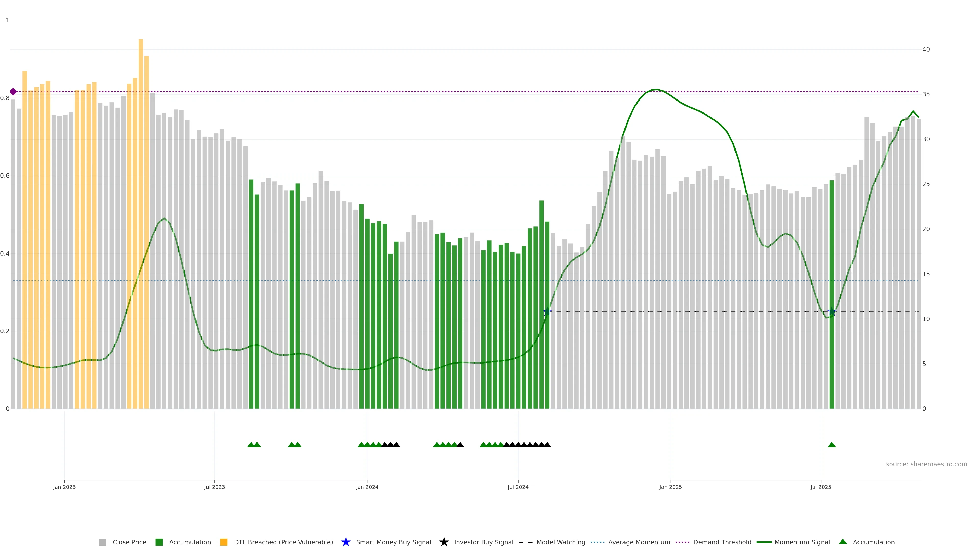Click the green Accumulation triangle in legend
Screen dimensions: 980x551
tap(843, 542)
